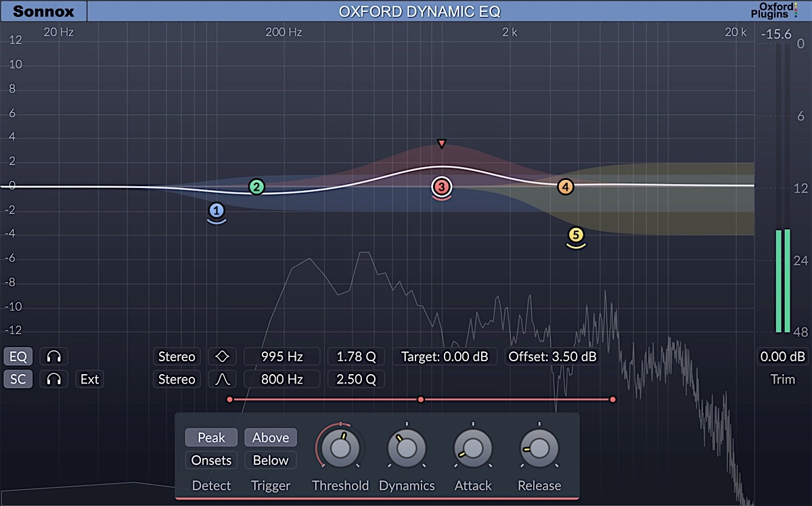
Task: Click the 0.00 dB Trim value
Action: coord(782,356)
